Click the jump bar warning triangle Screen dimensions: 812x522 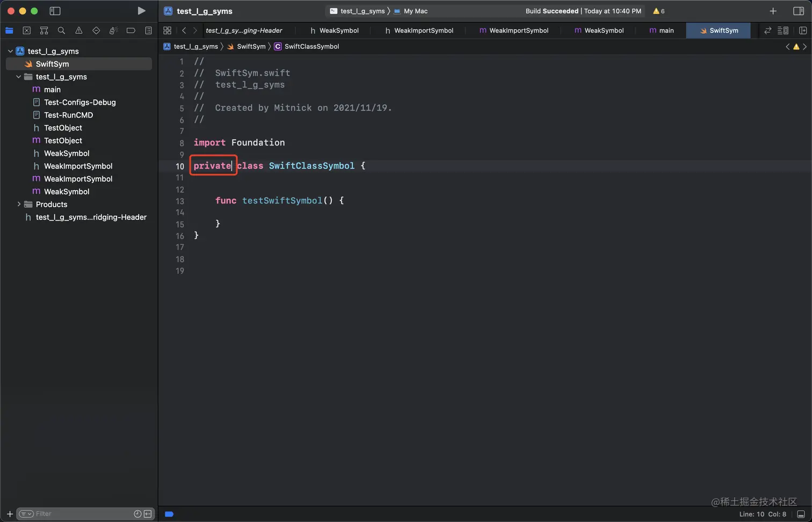pyautogui.click(x=796, y=47)
